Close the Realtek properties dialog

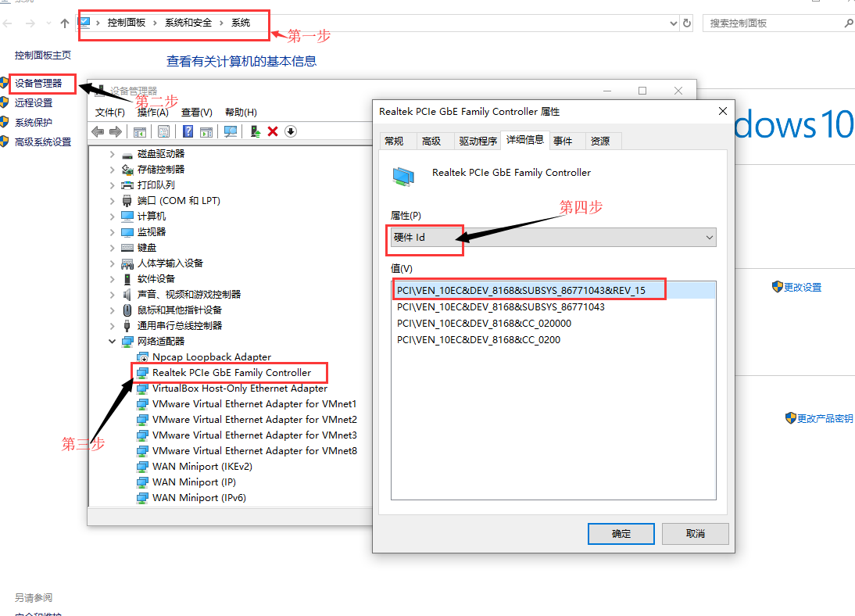tap(723, 111)
